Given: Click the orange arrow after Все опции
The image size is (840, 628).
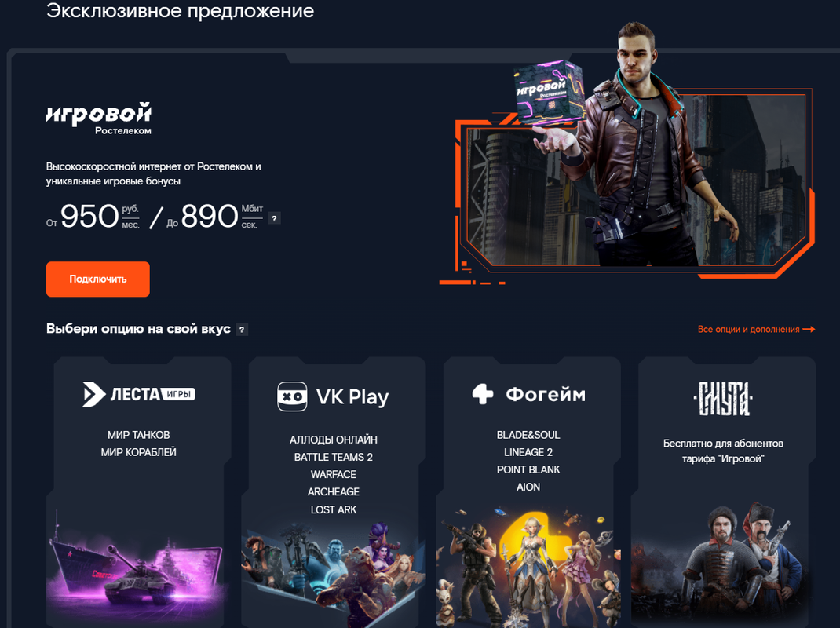Looking at the screenshot, I should pyautogui.click(x=809, y=329).
